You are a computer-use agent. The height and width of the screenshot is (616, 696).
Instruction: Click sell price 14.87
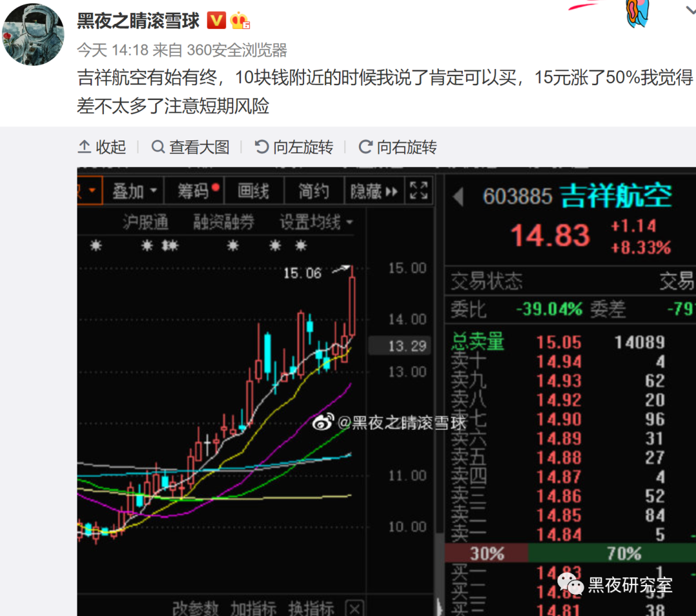point(559,477)
